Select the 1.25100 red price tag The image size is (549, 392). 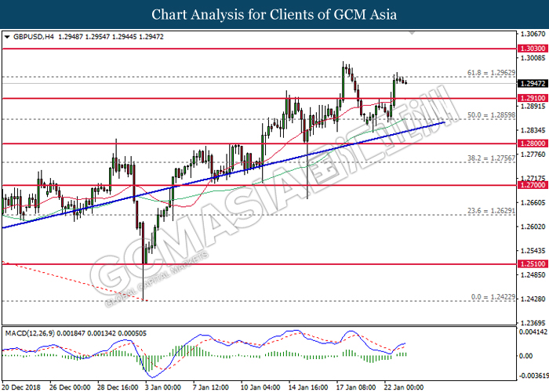(x=532, y=264)
